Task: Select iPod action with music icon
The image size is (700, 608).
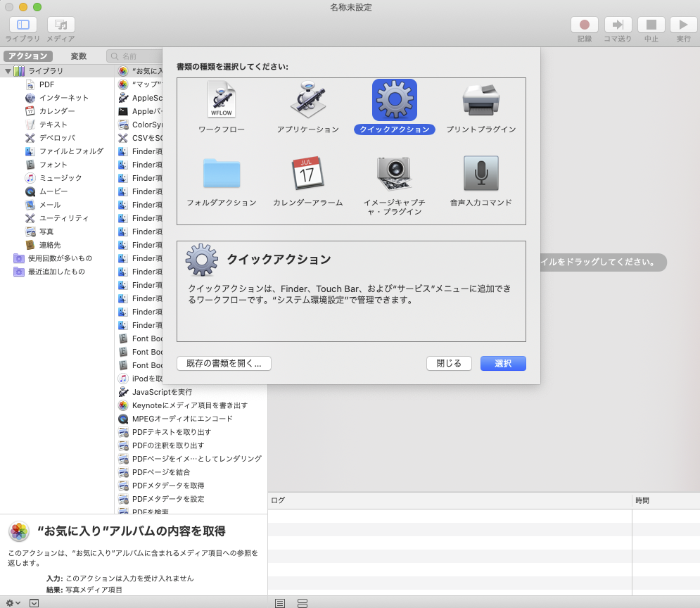Action: click(140, 379)
